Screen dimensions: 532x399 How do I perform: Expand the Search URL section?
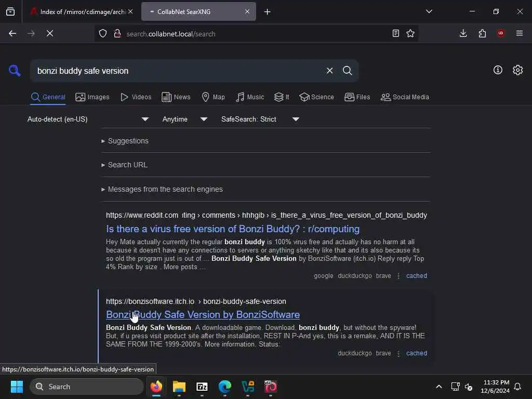point(125,165)
